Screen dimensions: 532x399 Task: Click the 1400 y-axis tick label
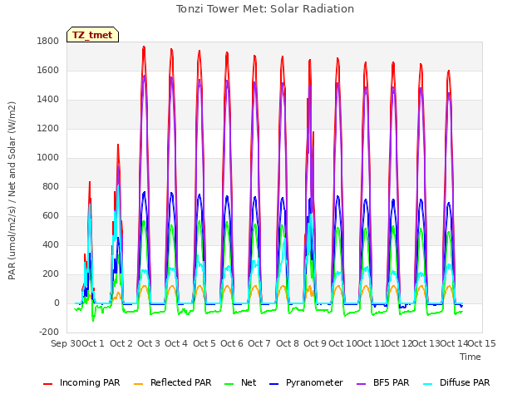click(48, 100)
